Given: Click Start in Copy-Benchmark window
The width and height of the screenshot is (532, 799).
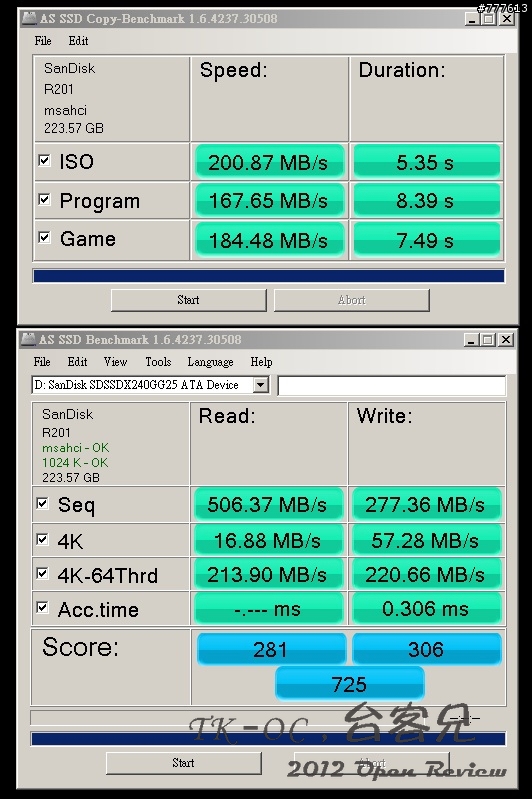Looking at the screenshot, I should point(189,300).
